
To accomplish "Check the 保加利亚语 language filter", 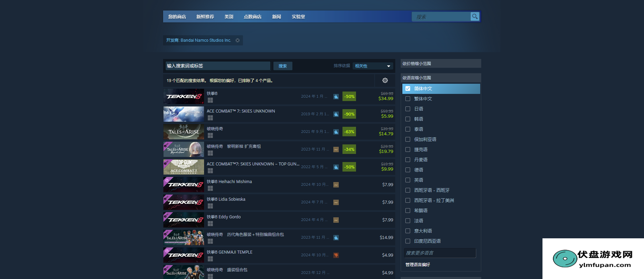I will click(408, 139).
